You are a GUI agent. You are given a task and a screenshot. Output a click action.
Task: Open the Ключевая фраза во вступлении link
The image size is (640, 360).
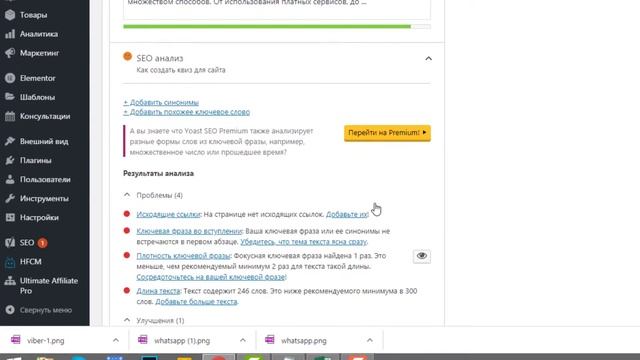189,231
